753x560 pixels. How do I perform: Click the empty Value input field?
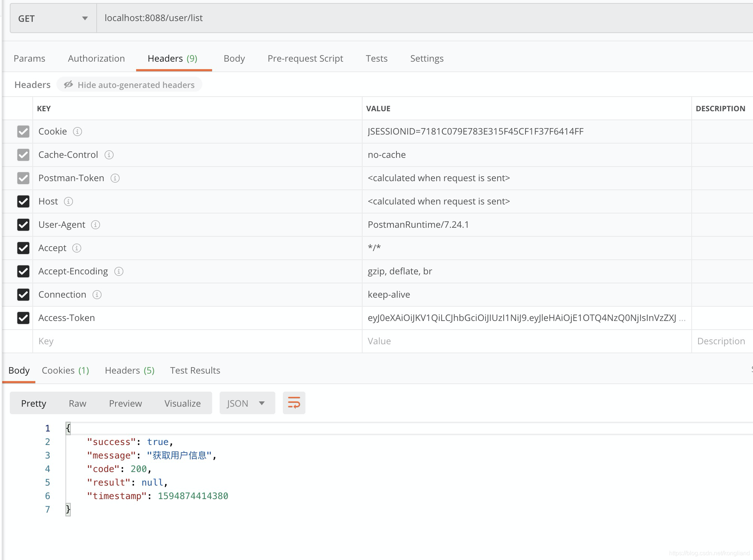coord(527,341)
